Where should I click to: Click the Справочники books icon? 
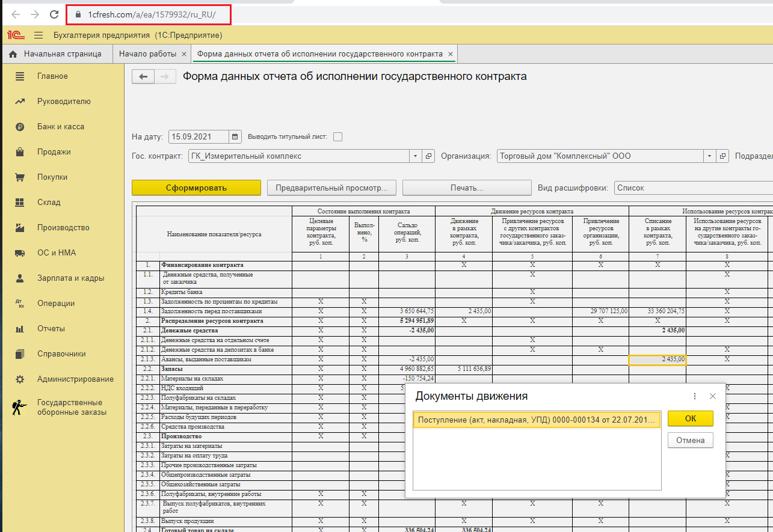click(20, 354)
